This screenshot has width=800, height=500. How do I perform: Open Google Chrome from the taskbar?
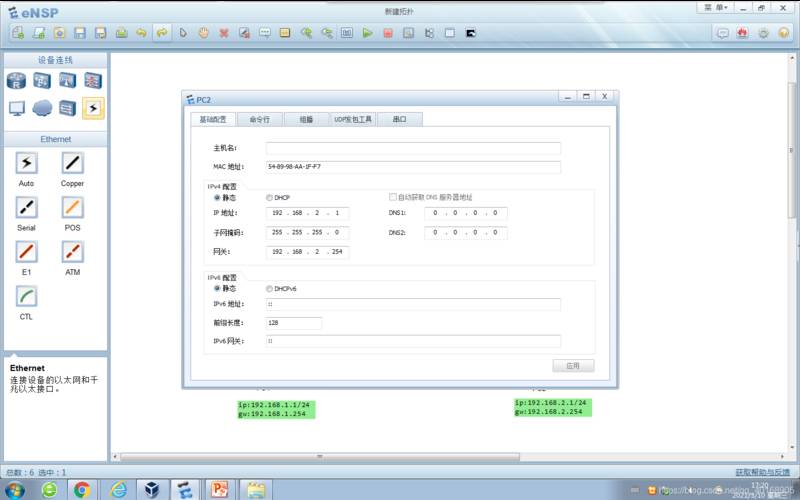pyautogui.click(x=82, y=490)
